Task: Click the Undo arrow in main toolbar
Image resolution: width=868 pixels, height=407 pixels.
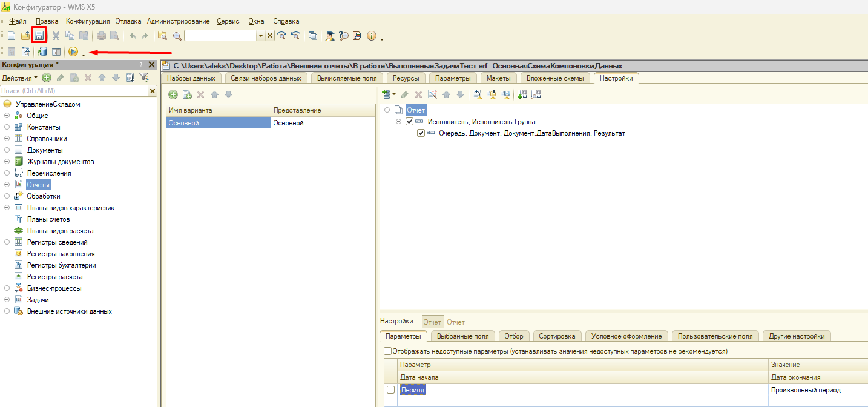Action: pos(133,36)
